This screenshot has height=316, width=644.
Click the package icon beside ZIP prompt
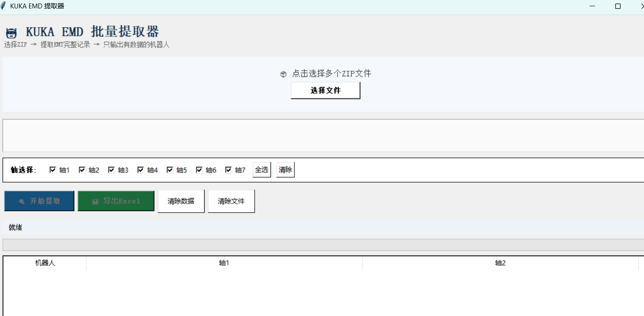click(283, 74)
